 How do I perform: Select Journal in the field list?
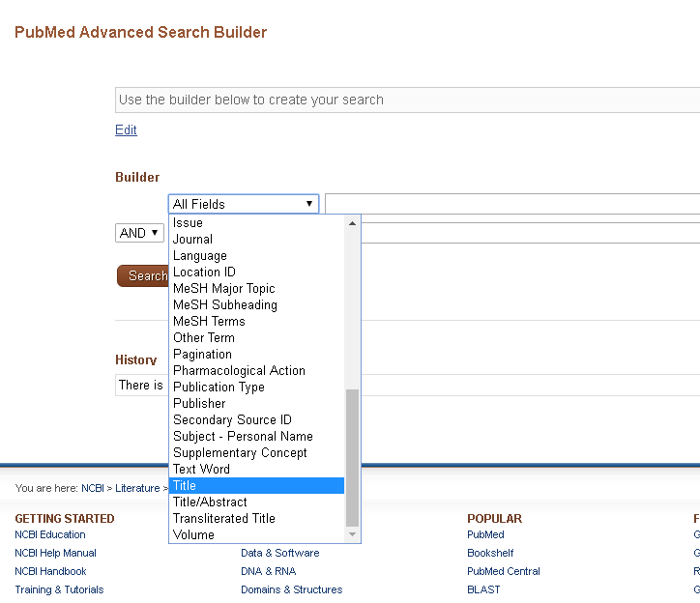point(256,240)
